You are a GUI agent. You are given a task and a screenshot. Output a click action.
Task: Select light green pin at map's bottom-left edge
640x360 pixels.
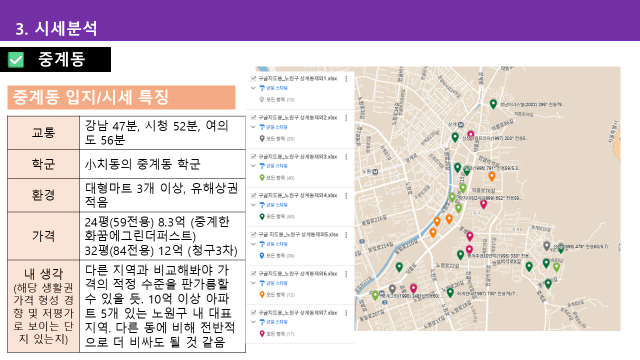[x=375, y=296]
